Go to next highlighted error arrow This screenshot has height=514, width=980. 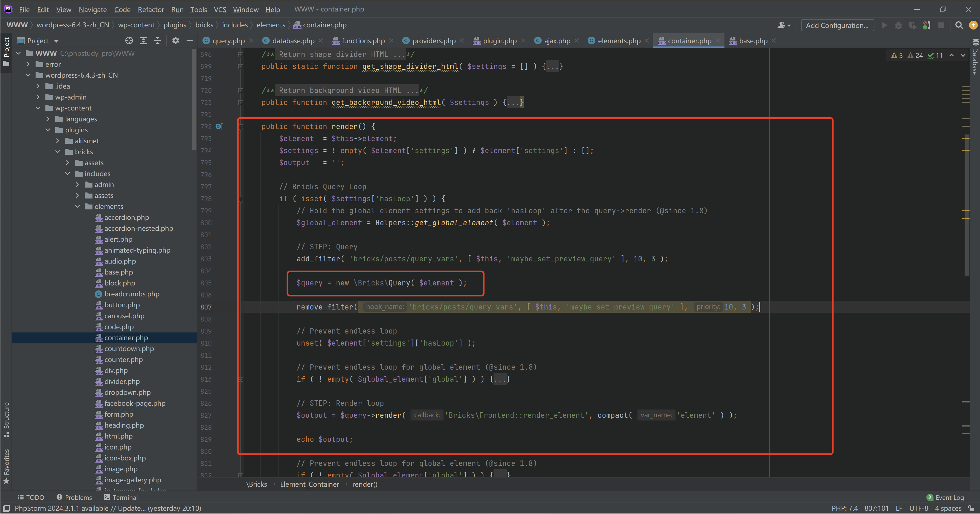963,56
